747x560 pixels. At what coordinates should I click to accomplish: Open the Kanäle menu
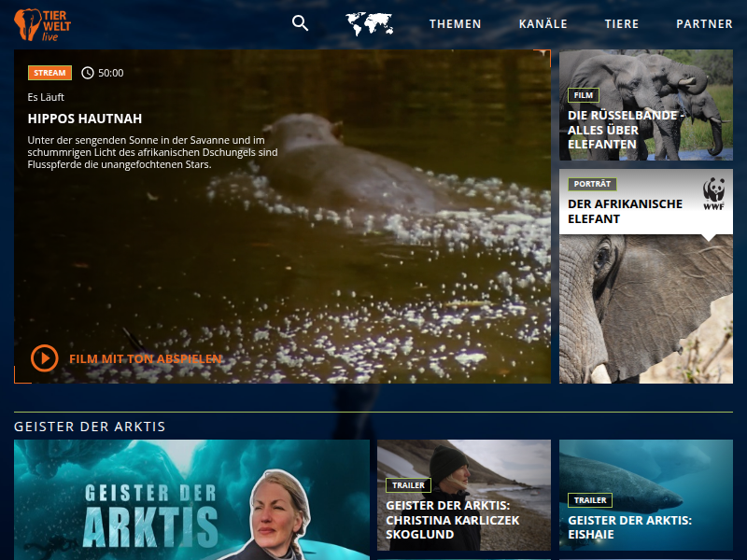tap(543, 24)
